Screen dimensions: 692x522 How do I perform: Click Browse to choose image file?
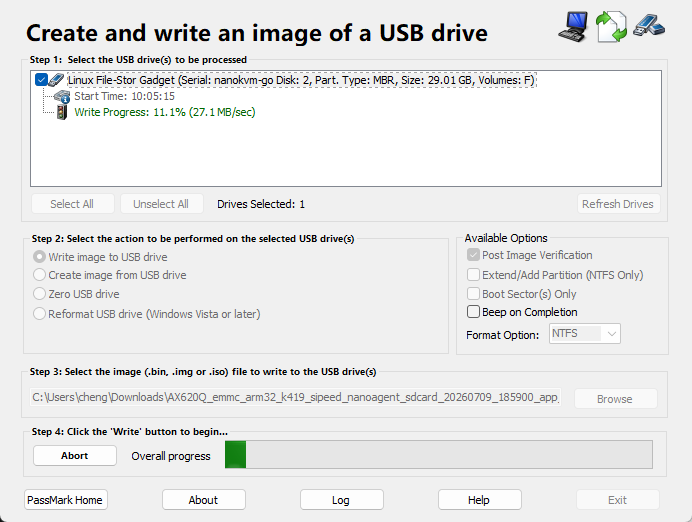tap(616, 399)
